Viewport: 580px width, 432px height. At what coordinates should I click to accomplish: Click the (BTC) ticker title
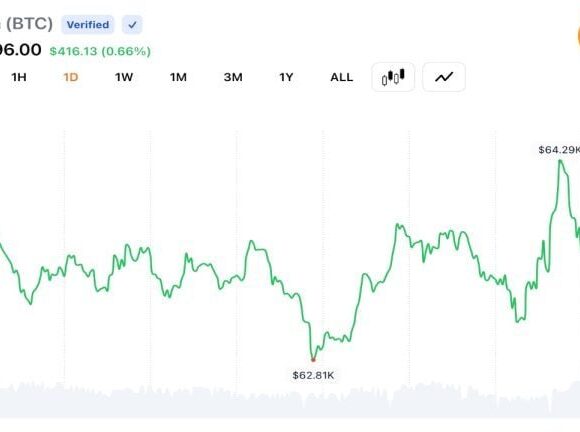tap(29, 24)
